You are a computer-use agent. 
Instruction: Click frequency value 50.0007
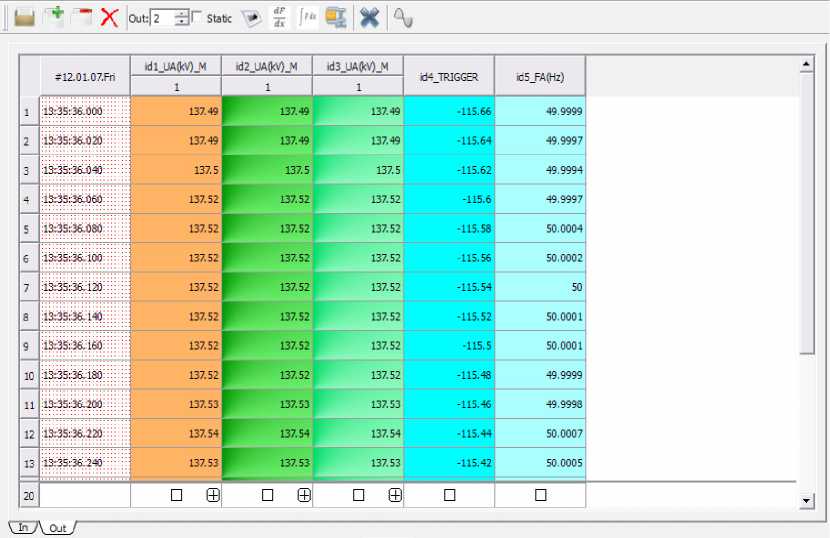540,434
